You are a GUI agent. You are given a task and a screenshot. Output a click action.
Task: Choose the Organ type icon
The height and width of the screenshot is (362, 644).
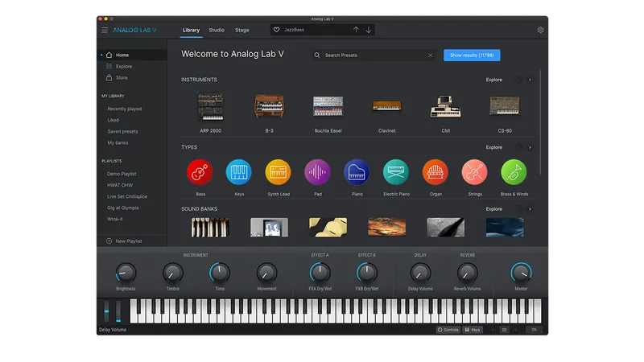tap(436, 172)
